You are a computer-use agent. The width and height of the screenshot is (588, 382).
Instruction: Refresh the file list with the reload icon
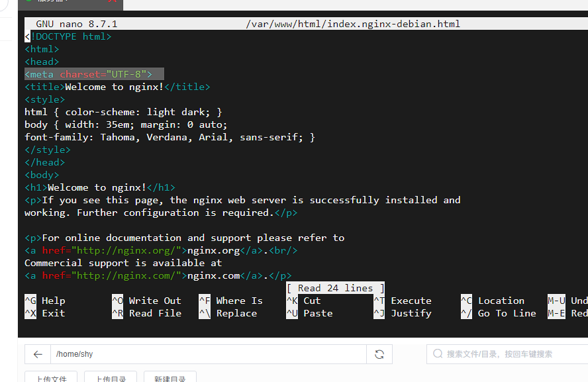tap(379, 354)
